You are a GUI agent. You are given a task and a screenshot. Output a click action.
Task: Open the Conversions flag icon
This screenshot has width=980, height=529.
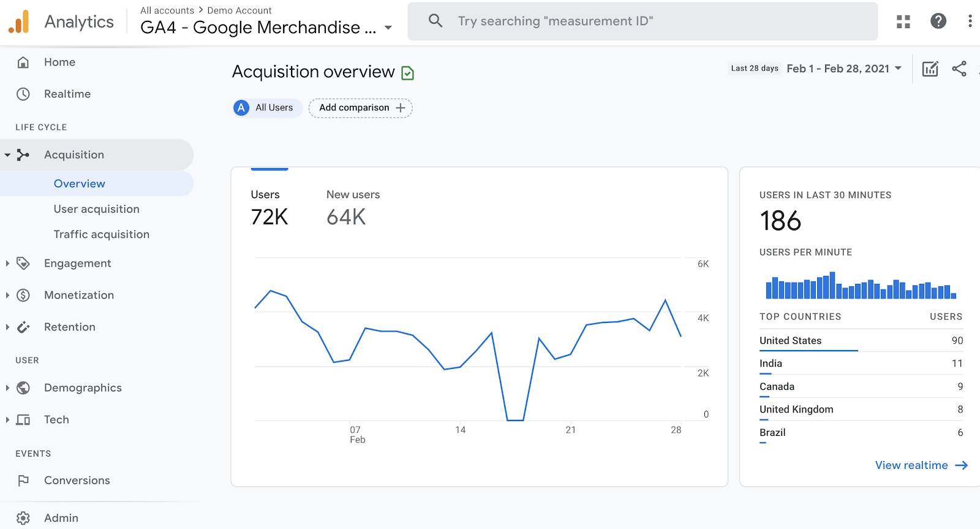point(23,481)
